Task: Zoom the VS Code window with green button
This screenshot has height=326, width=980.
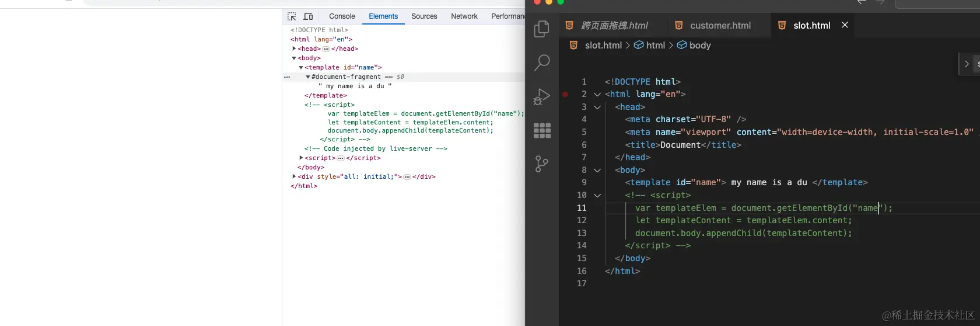Action: (x=561, y=2)
